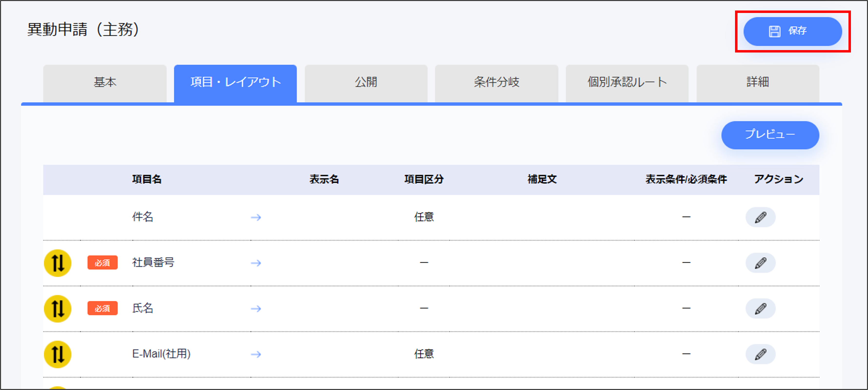Click the 補足文 column header
Image resolution: width=868 pixels, height=390 pixels.
(542, 179)
